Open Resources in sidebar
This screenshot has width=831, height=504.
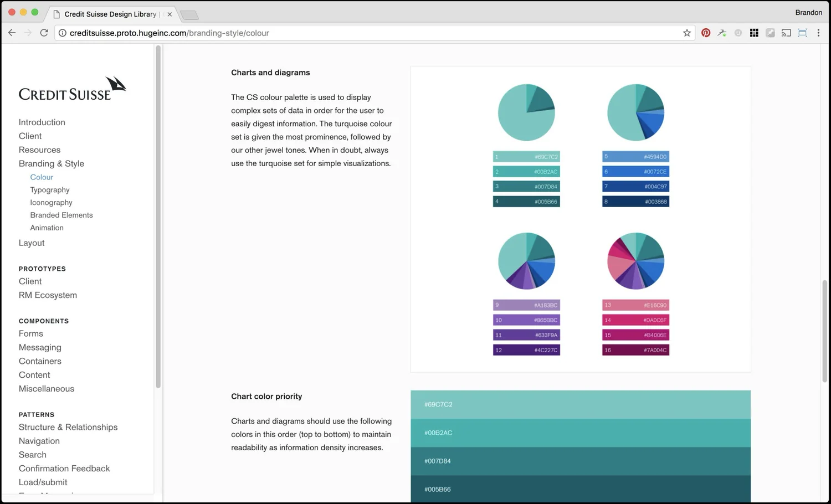[x=39, y=150]
